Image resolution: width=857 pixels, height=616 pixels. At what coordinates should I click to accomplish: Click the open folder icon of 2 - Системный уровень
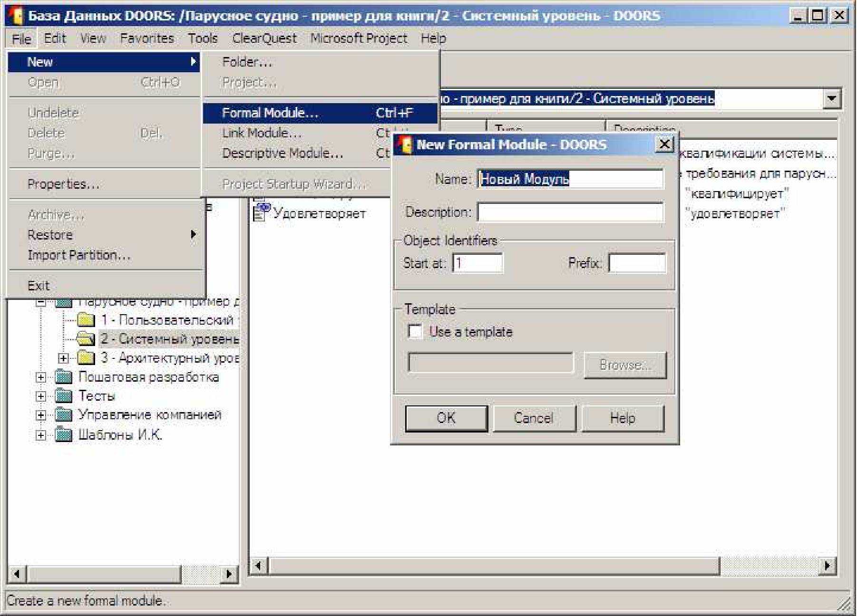point(86,339)
